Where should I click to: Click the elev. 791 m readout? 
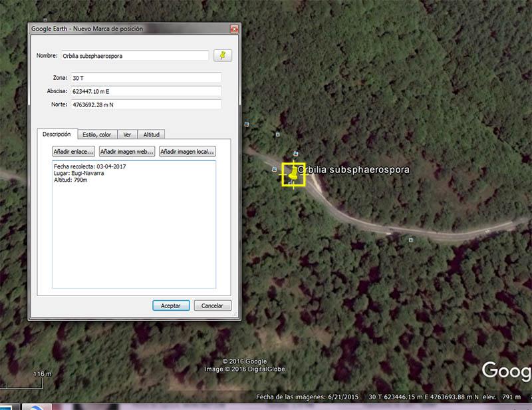(x=501, y=397)
